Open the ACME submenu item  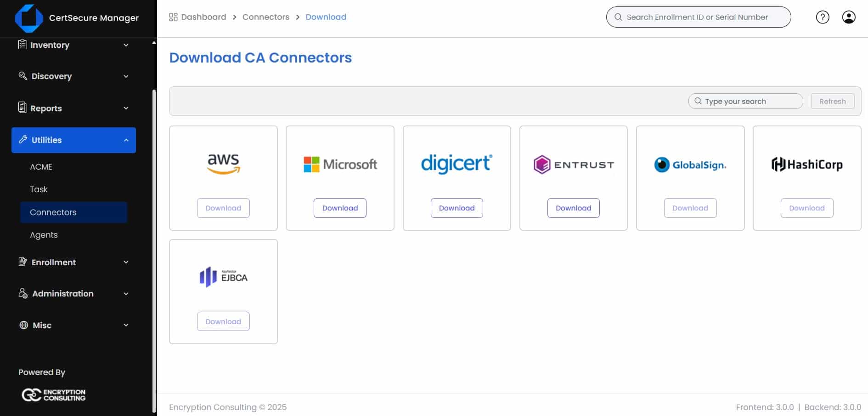tap(41, 167)
